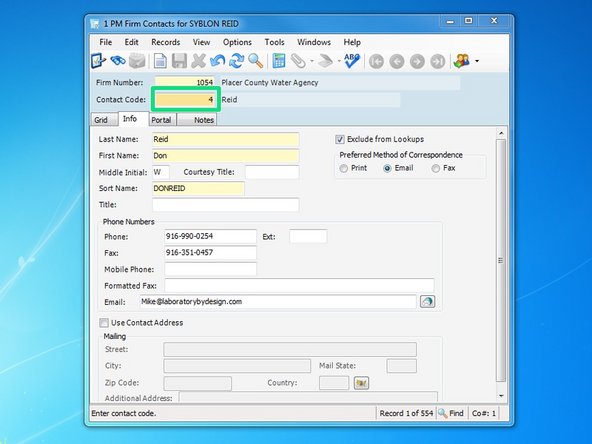The width and height of the screenshot is (592, 444).
Task: Click the edit record pencil icon
Action: tap(98, 61)
